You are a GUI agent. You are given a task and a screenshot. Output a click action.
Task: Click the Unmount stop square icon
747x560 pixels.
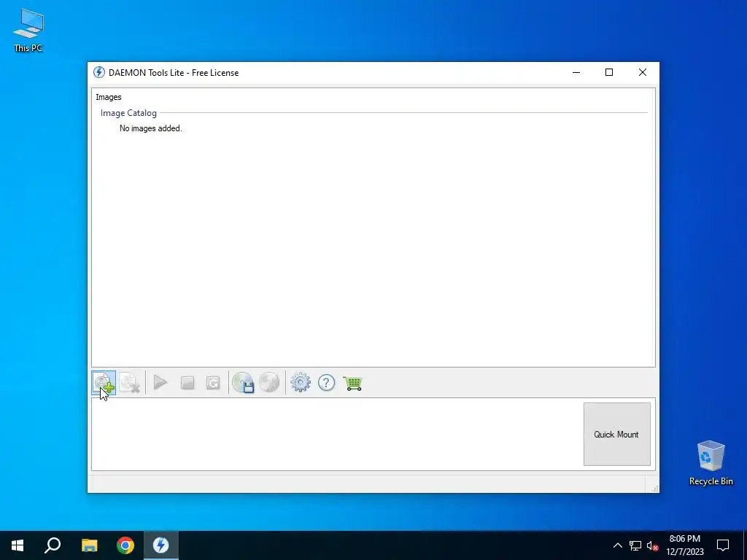pyautogui.click(x=187, y=383)
